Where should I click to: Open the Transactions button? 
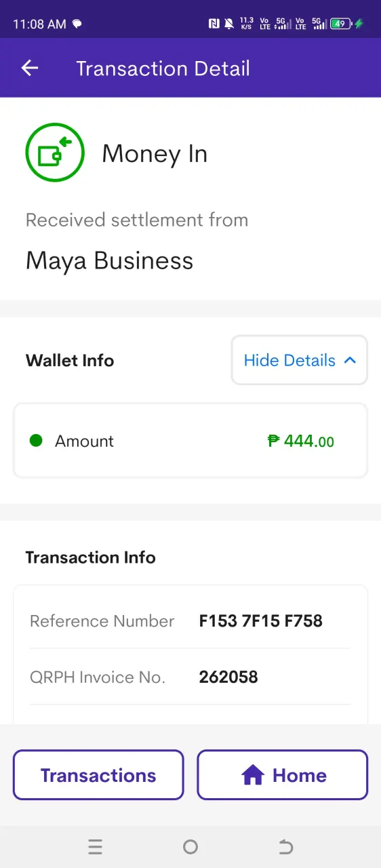pyautogui.click(x=98, y=775)
